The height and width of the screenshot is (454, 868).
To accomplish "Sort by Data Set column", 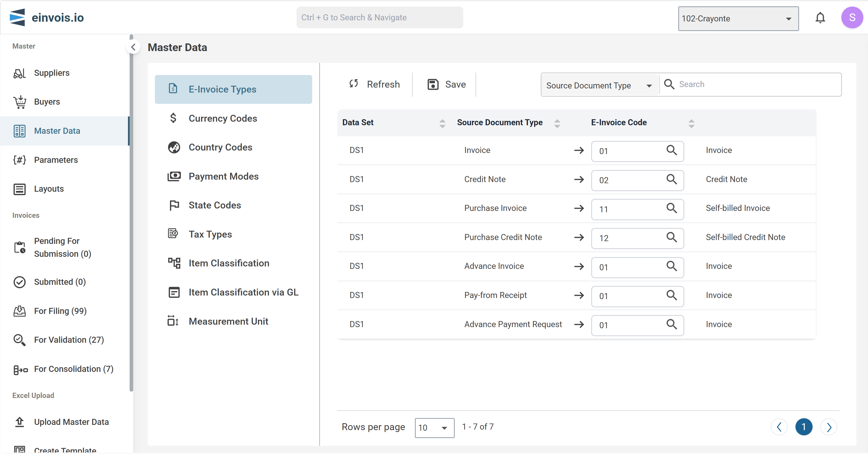I will [442, 123].
